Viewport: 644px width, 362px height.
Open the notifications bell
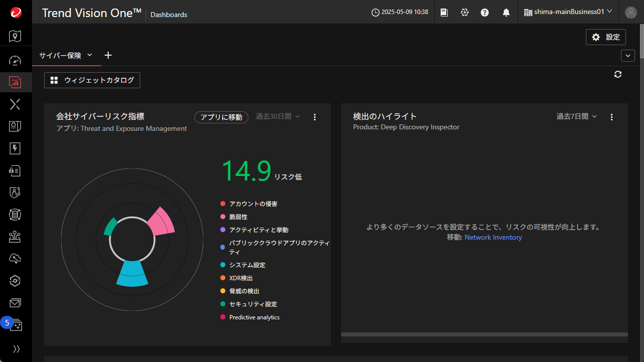506,12
